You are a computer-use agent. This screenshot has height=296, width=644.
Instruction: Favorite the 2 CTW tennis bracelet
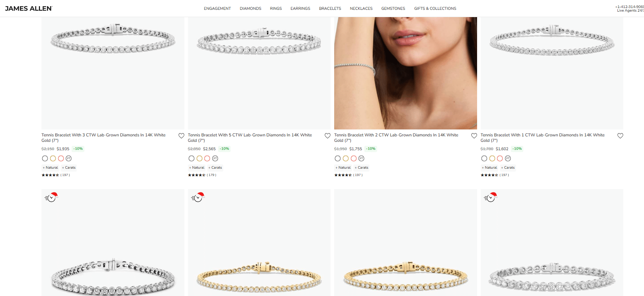[474, 136]
